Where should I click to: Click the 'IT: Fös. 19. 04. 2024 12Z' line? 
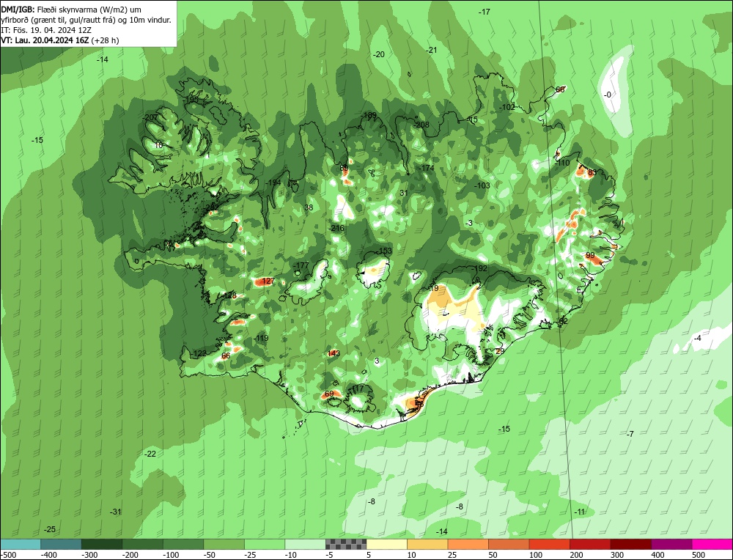tap(46, 30)
